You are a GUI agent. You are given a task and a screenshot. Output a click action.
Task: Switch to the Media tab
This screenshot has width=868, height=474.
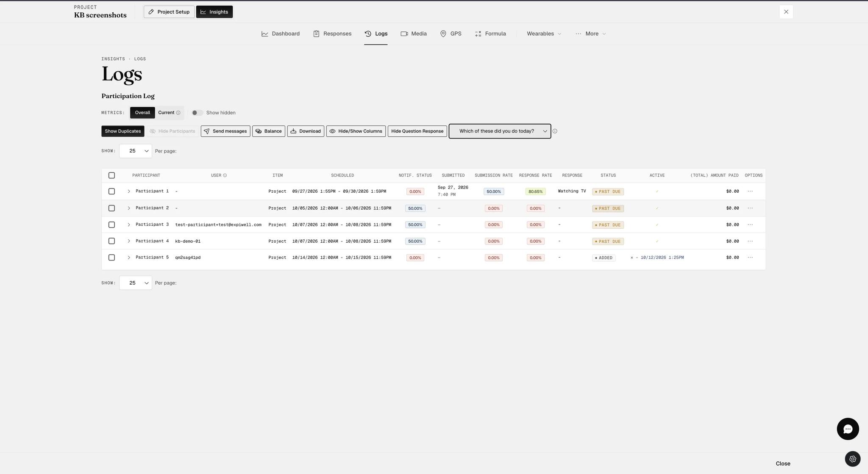click(414, 34)
